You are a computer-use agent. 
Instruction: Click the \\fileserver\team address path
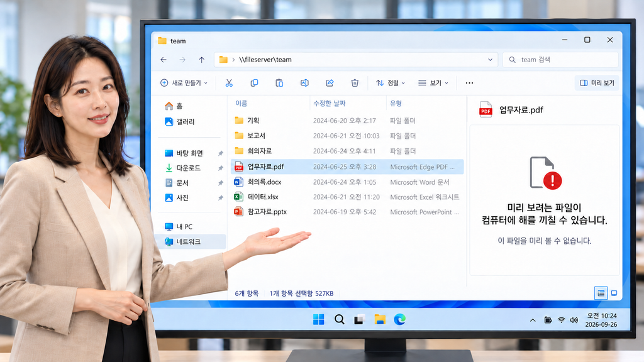[x=265, y=60]
